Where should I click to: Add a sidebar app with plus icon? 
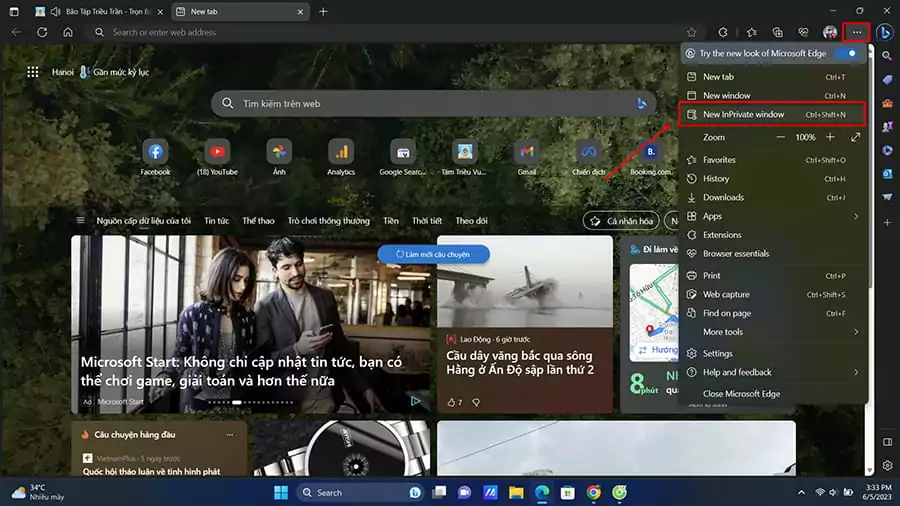tap(887, 222)
